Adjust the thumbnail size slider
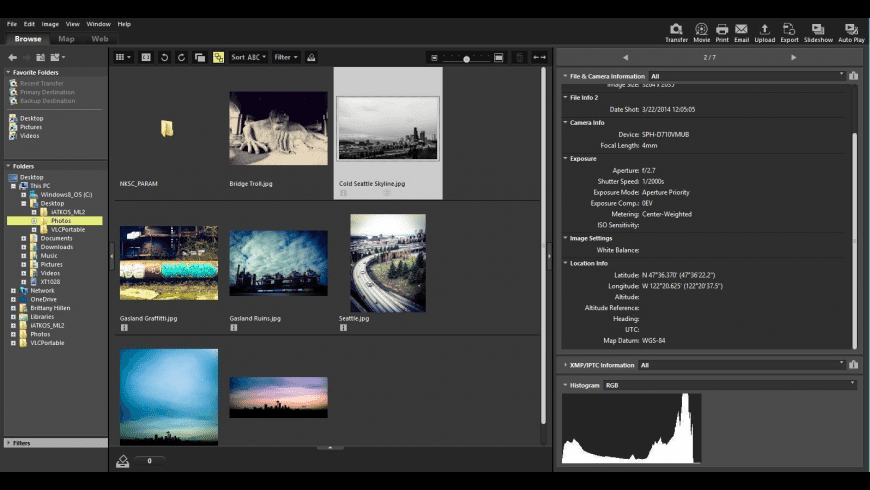Screen dimensions: 870x490 [x=466, y=58]
